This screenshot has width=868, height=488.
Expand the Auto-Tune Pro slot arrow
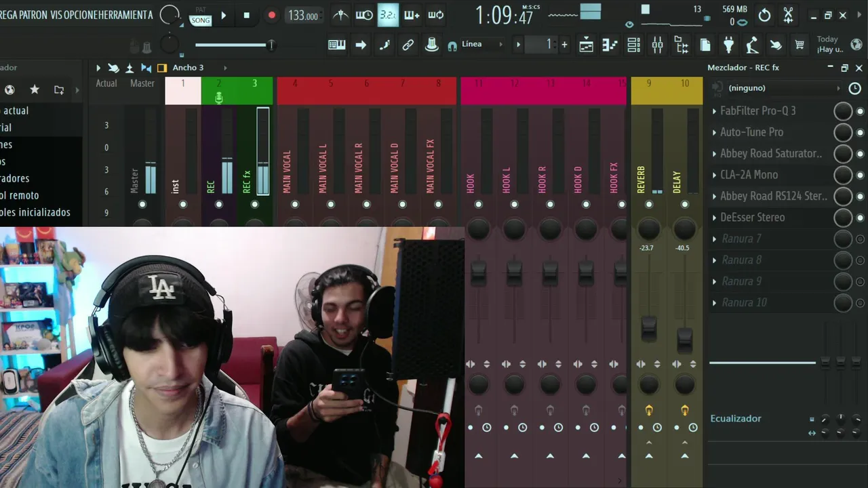(x=714, y=132)
